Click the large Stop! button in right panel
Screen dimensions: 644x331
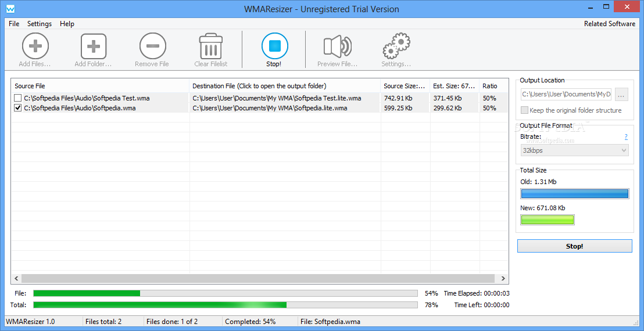(x=575, y=246)
